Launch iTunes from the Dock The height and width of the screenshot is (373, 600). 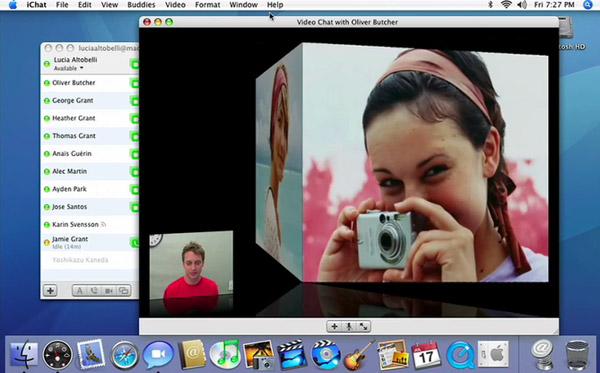click(x=225, y=354)
